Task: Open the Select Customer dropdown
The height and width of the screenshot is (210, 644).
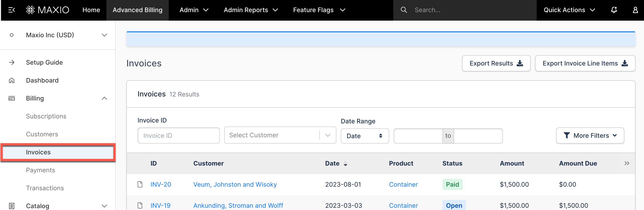Action: tap(280, 135)
